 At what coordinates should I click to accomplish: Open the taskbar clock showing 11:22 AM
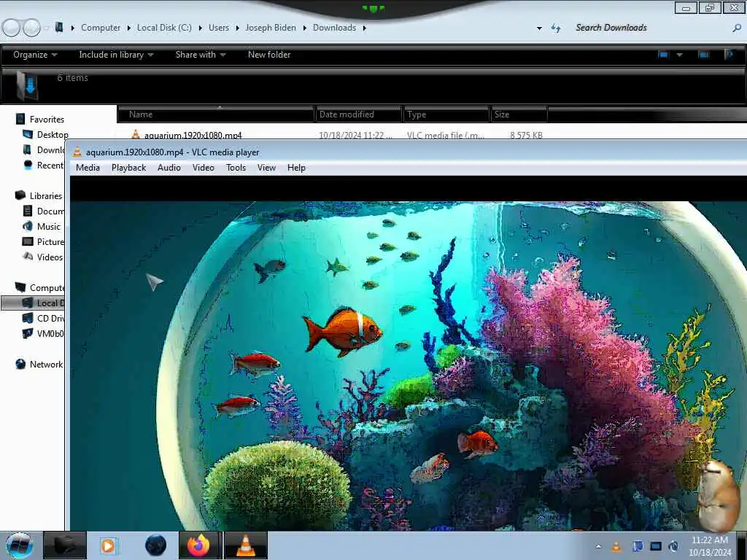710,546
